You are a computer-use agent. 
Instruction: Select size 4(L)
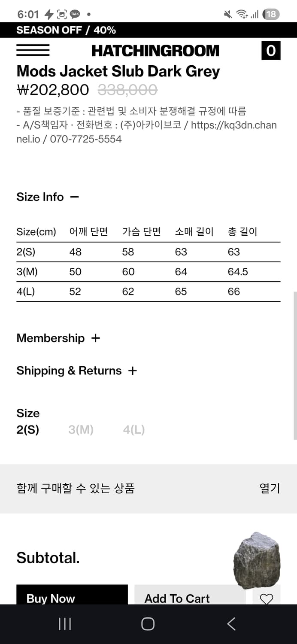134,430
